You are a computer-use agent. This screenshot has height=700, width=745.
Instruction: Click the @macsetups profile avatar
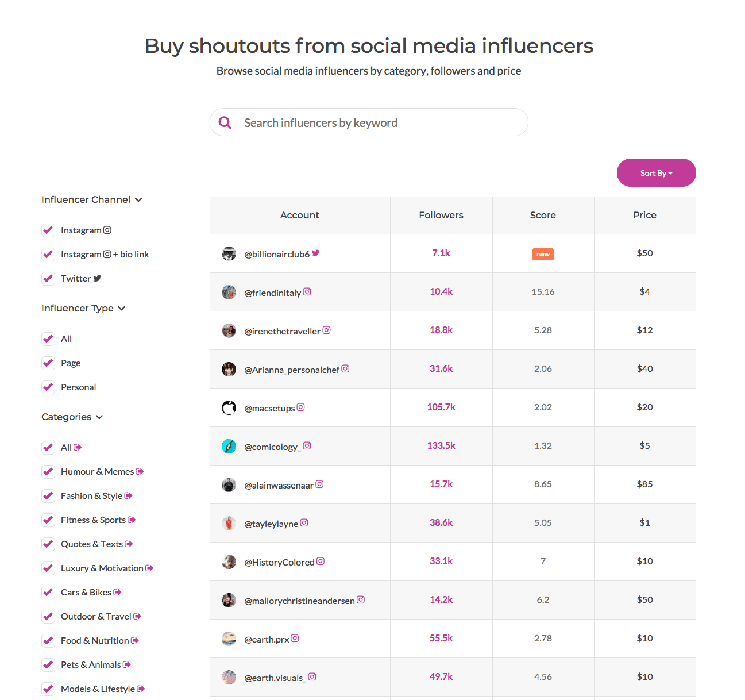[229, 407]
